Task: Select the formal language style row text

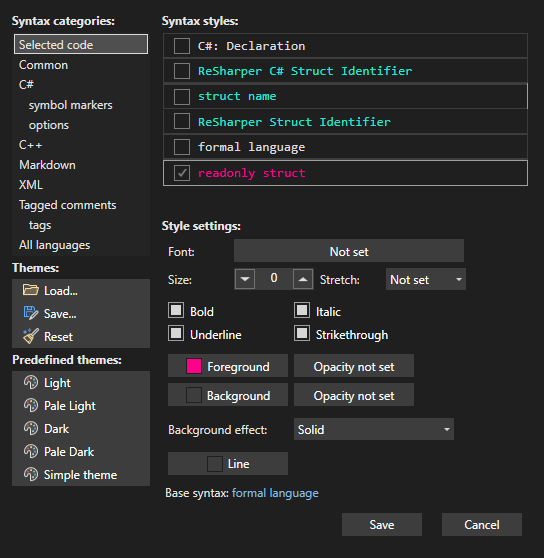Action: (252, 147)
